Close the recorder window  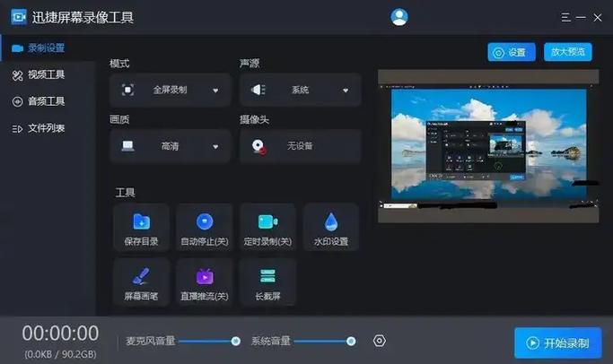tap(598, 18)
